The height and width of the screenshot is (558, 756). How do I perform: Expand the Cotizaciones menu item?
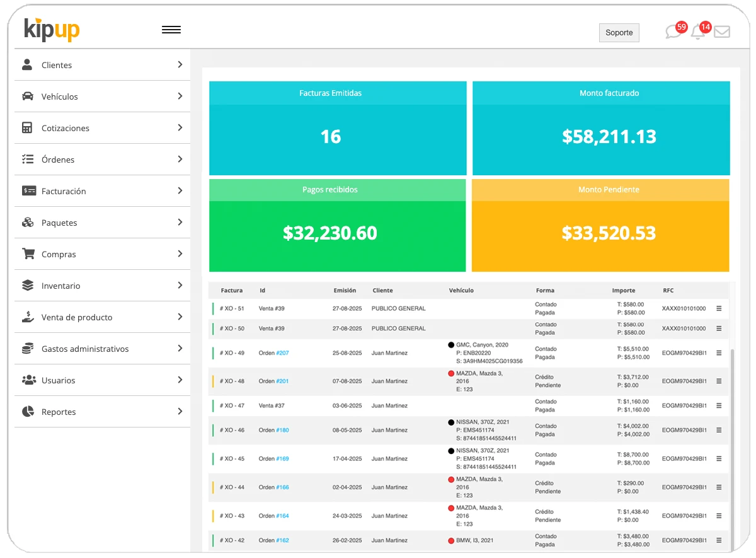coord(181,127)
